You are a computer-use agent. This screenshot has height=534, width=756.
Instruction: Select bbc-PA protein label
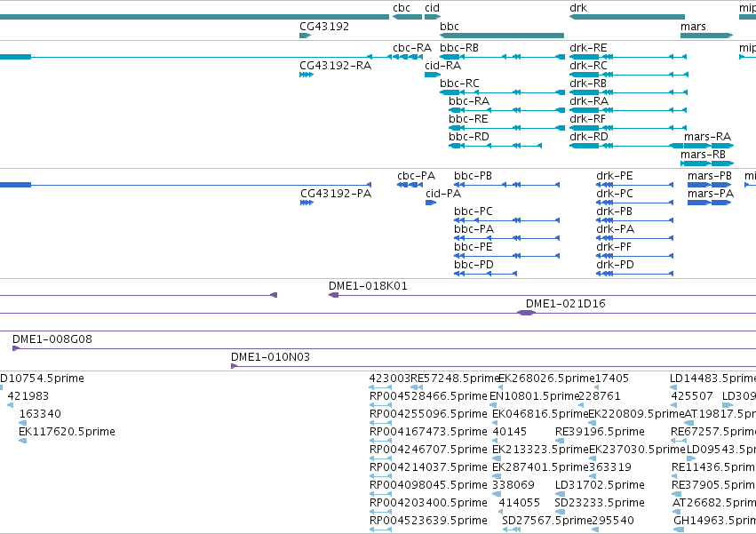pos(474,229)
